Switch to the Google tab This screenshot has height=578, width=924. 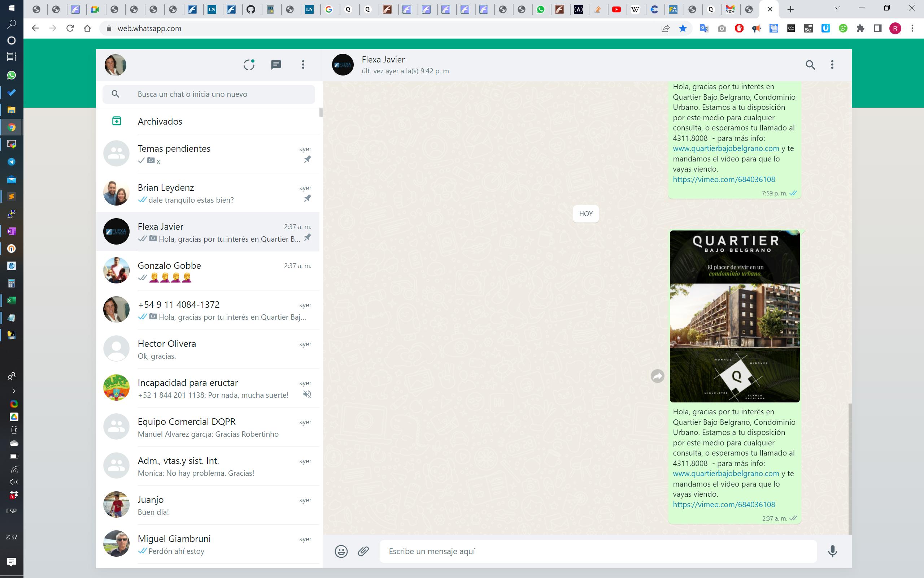[x=329, y=9]
